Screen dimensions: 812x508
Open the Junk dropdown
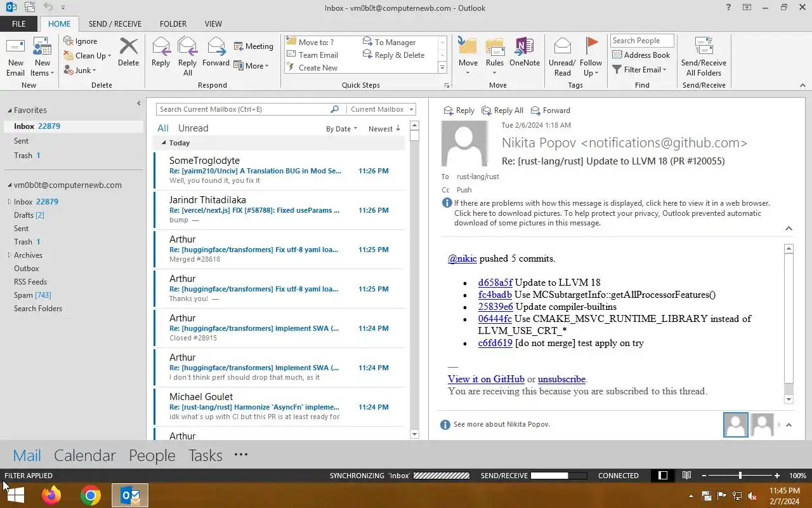[x=80, y=70]
